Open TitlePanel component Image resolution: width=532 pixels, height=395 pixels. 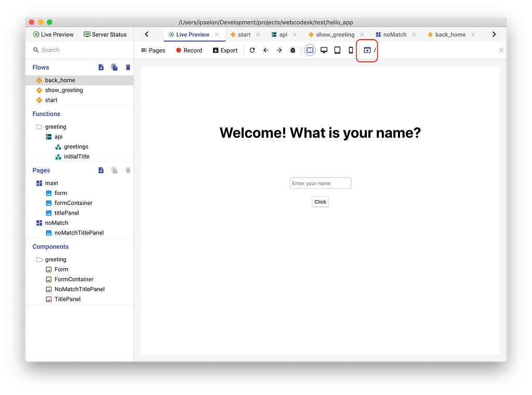click(x=79, y=299)
